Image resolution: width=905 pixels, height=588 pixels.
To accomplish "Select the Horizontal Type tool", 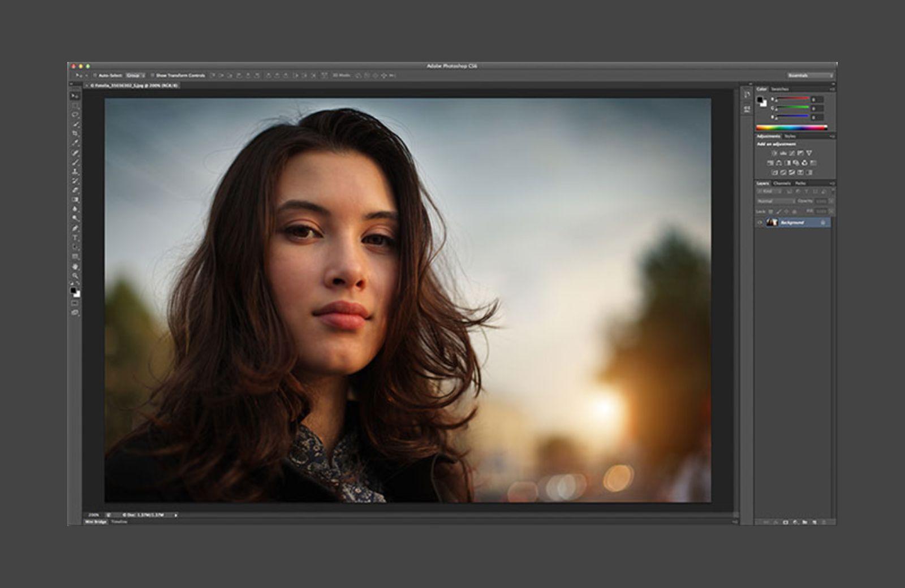I will (75, 238).
